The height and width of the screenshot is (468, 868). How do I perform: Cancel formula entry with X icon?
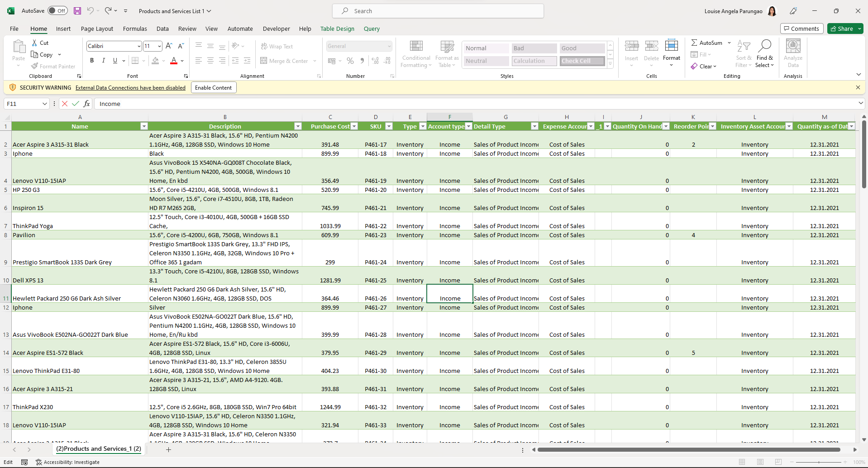point(65,104)
